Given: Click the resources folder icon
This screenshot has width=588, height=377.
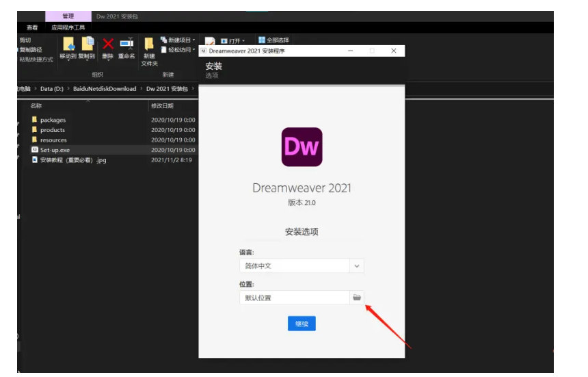Looking at the screenshot, I should pyautogui.click(x=34, y=140).
